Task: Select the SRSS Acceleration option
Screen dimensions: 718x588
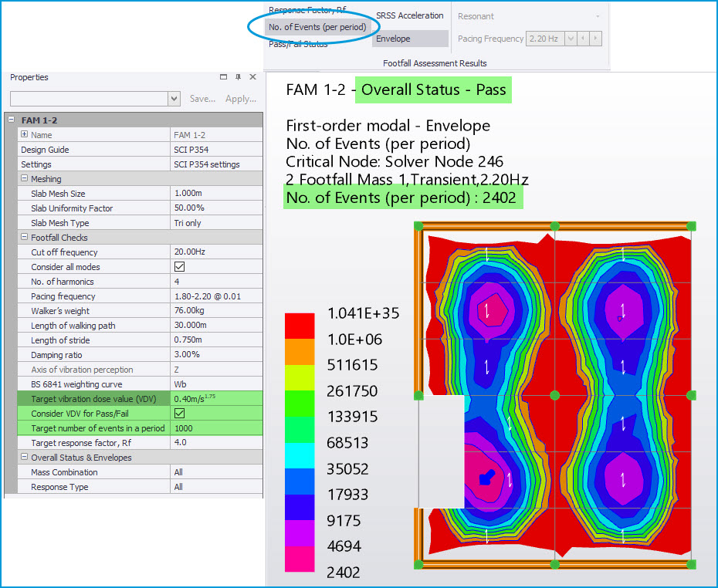Action: tap(409, 15)
